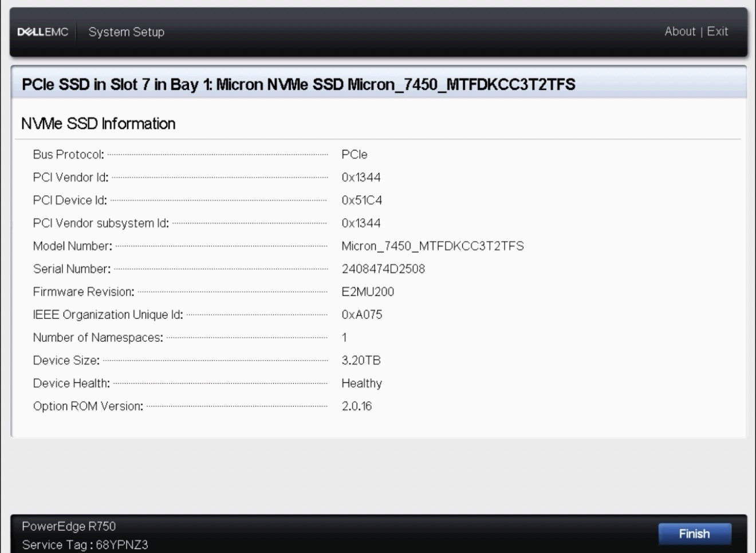Click the Model Number label
The image size is (756, 553).
coord(72,246)
